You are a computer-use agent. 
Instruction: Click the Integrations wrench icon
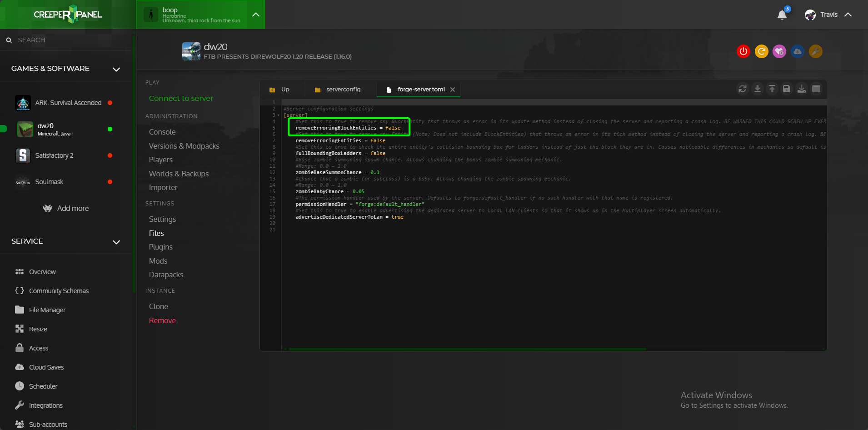pos(20,405)
